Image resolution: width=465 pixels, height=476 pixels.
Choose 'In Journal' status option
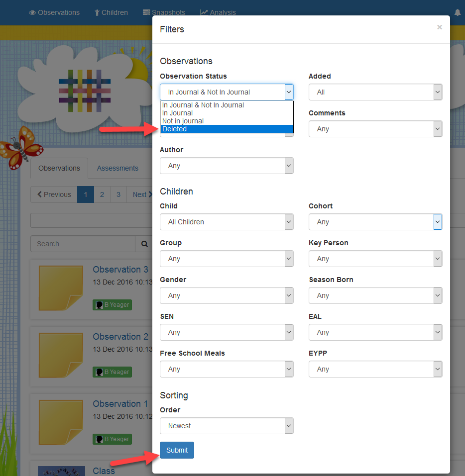[227, 113]
